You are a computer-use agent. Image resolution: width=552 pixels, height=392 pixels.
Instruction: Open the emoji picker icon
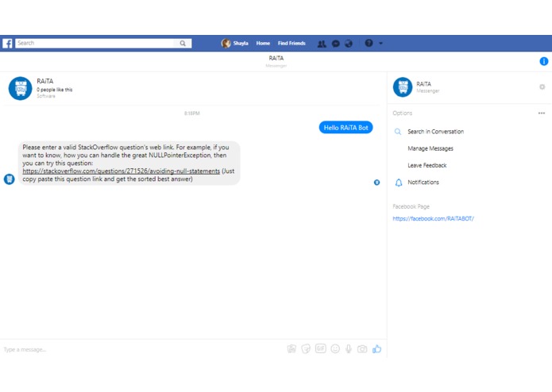(x=335, y=349)
